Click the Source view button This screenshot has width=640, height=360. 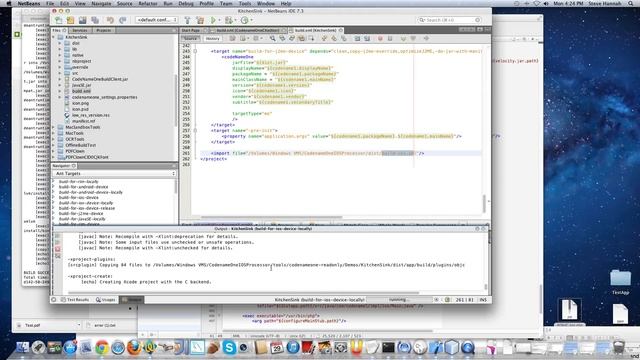point(191,38)
